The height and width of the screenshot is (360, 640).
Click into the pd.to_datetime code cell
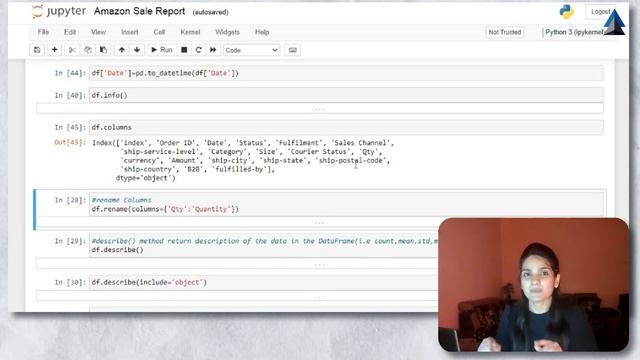[x=346, y=73]
